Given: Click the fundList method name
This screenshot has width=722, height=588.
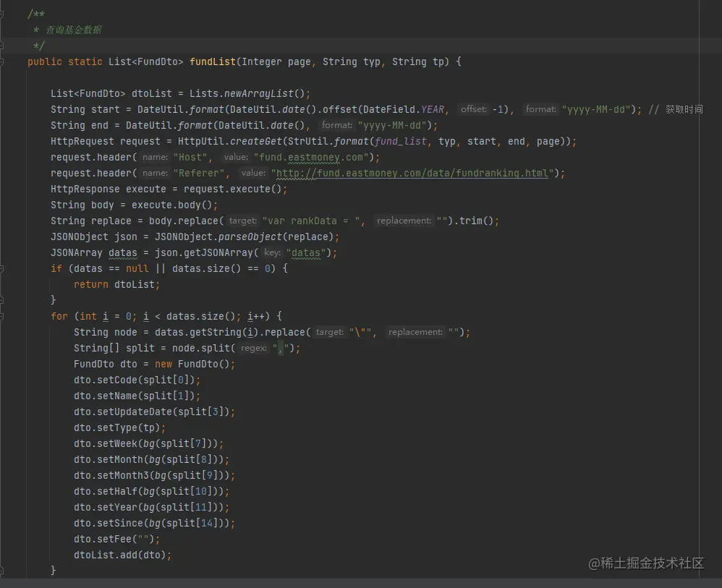Looking at the screenshot, I should (212, 61).
